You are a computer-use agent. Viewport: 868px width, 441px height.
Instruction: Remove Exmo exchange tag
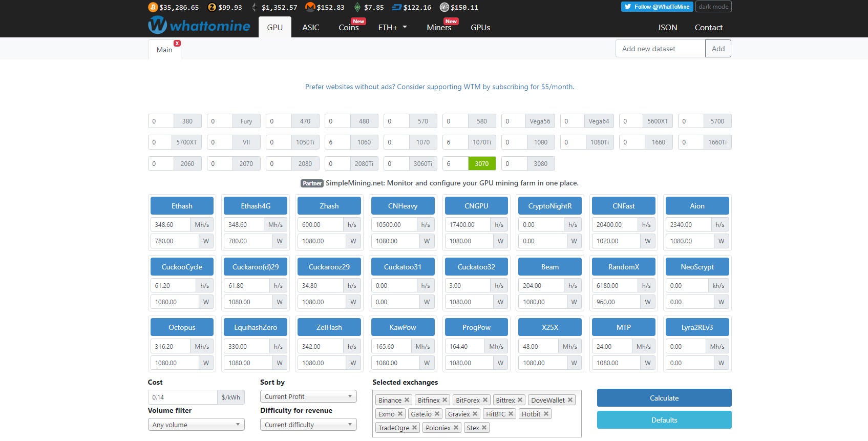pos(400,414)
